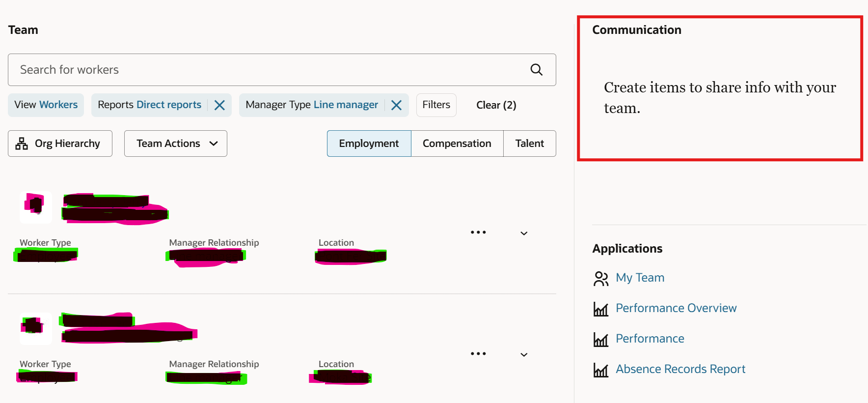This screenshot has height=403, width=868.
Task: Click the second worker's avatar
Action: tap(36, 328)
